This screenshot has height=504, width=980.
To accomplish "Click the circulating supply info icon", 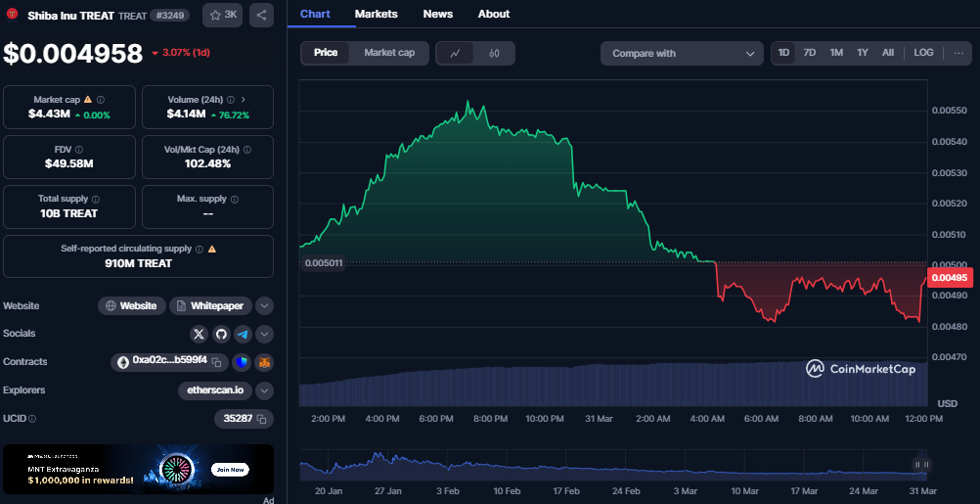I will 200,249.
